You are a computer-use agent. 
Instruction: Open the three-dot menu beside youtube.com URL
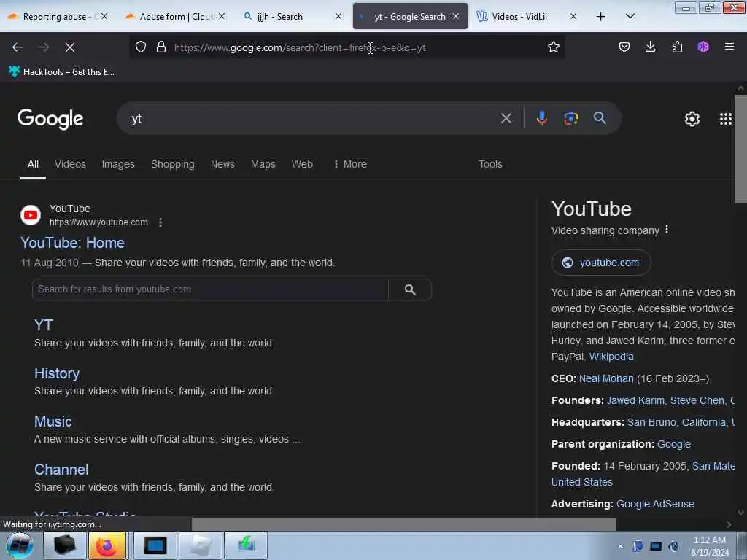tap(160, 222)
